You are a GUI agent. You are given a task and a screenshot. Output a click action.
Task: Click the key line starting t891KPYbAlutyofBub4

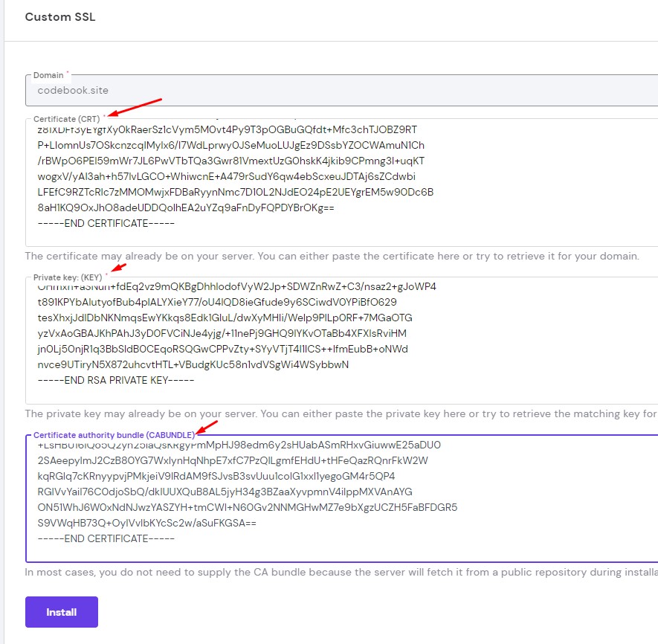[x=217, y=302]
